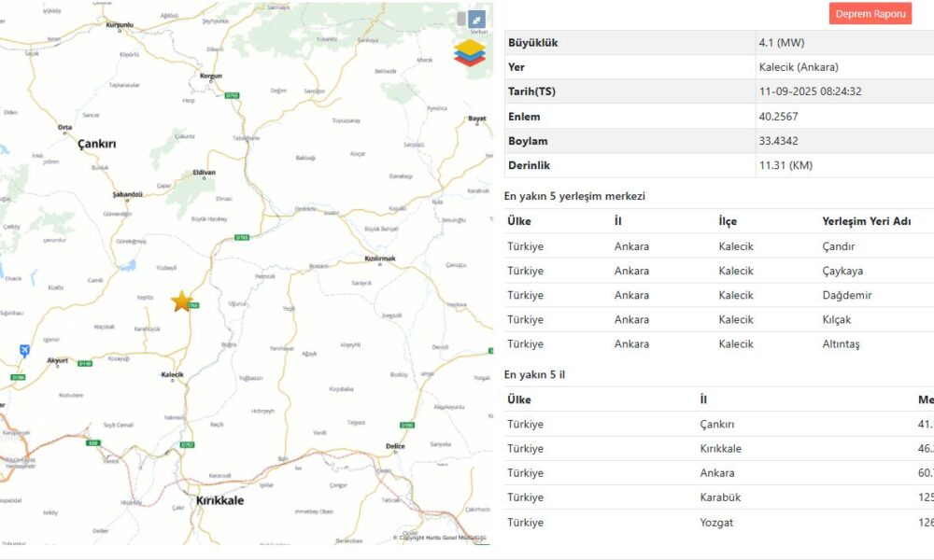Open the map layers switcher

470,52
